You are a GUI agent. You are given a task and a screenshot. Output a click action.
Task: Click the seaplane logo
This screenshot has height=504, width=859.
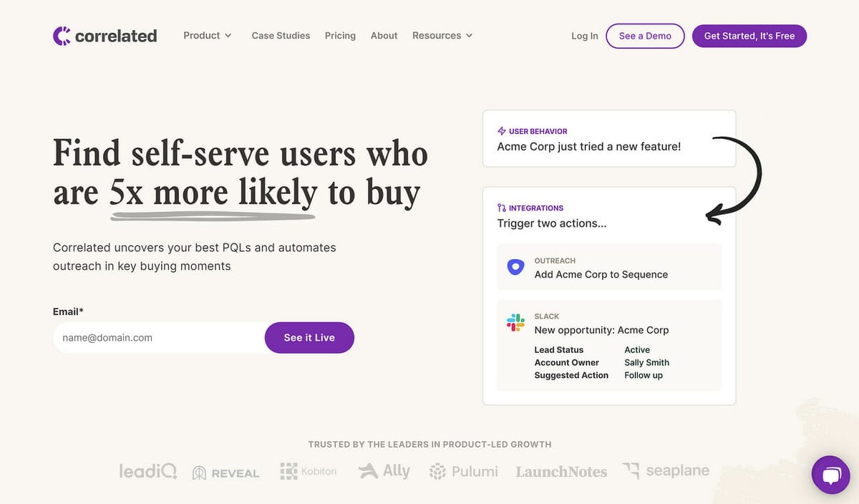(666, 470)
